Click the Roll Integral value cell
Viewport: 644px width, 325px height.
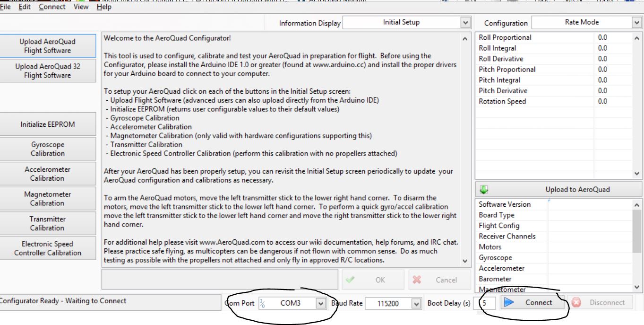[613, 48]
